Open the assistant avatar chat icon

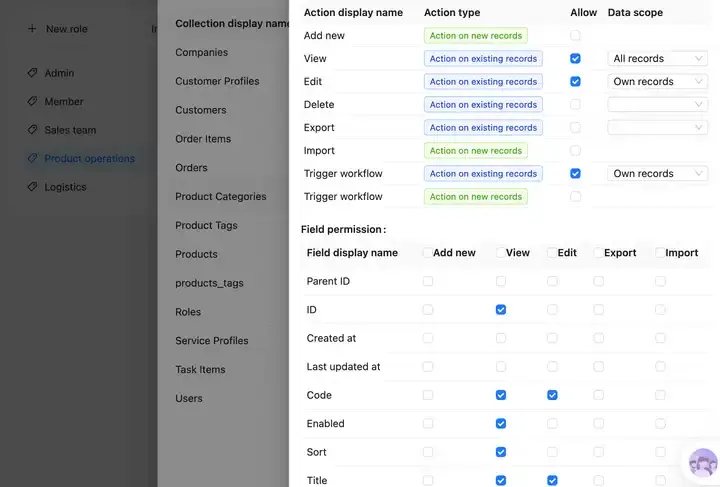point(703,463)
